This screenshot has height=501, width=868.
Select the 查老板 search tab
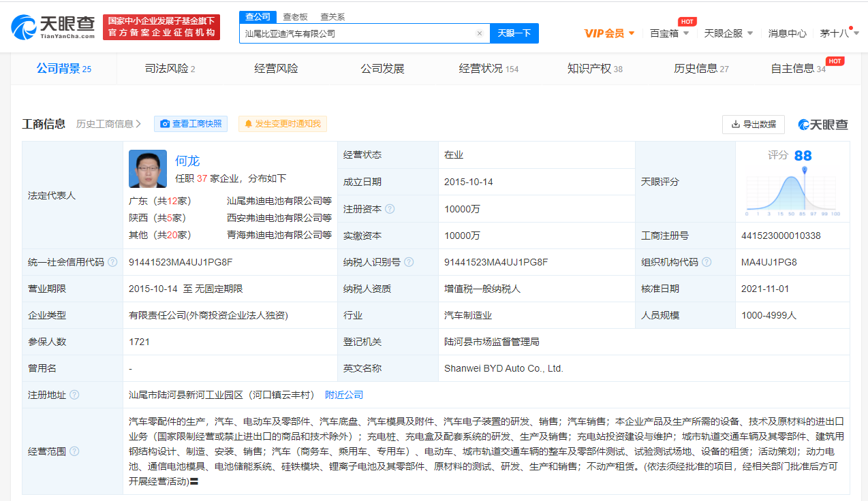click(296, 16)
